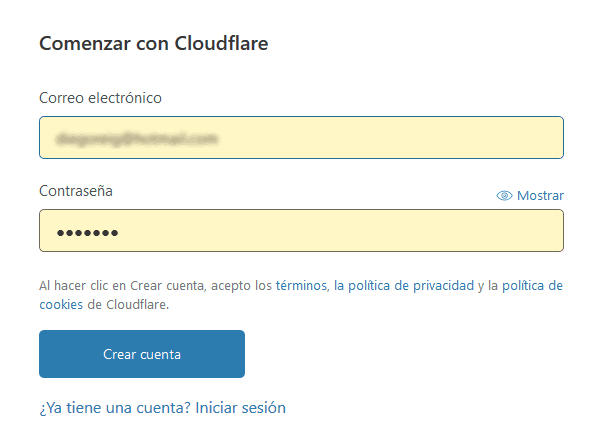The height and width of the screenshot is (446, 603).
Task: Open the términos link
Action: pyautogui.click(x=301, y=286)
